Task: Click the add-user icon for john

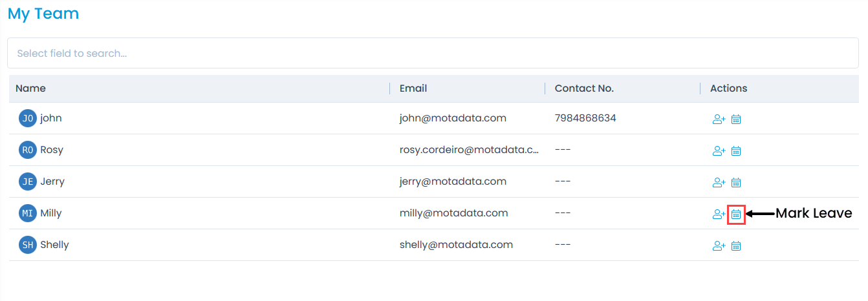Action: pos(719,119)
